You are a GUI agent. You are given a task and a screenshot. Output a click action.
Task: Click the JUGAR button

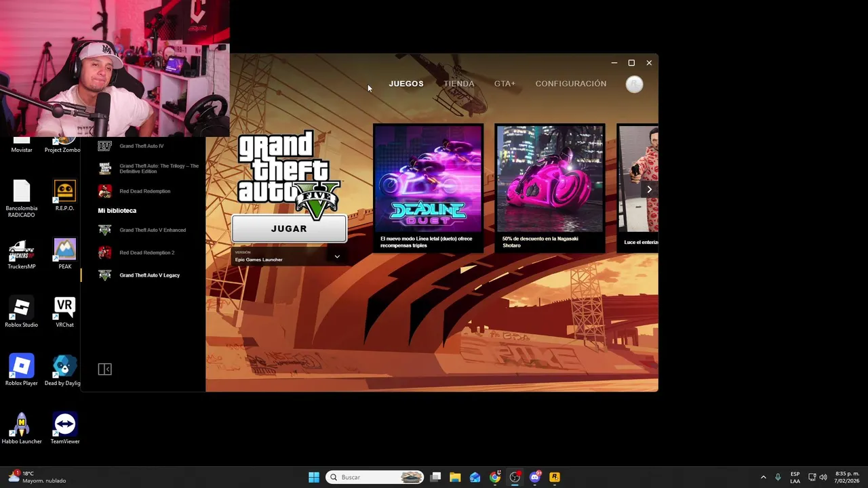pos(289,229)
